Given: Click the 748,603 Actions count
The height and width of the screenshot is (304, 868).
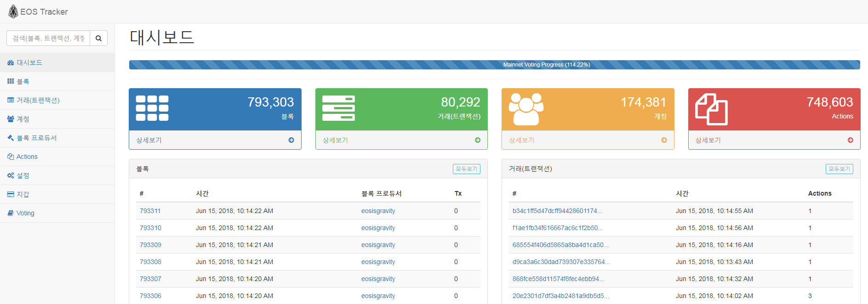Looking at the screenshot, I should (830, 102).
